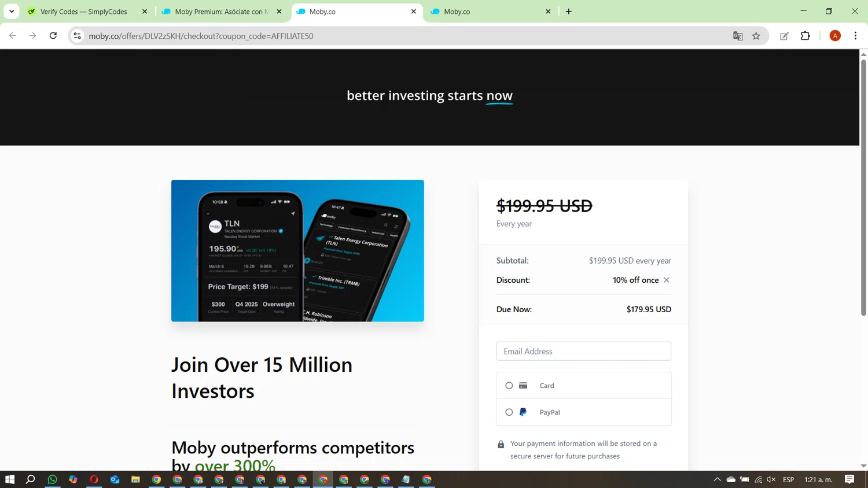Click the Moby phone app image
The height and width of the screenshot is (488, 868).
(x=297, y=250)
